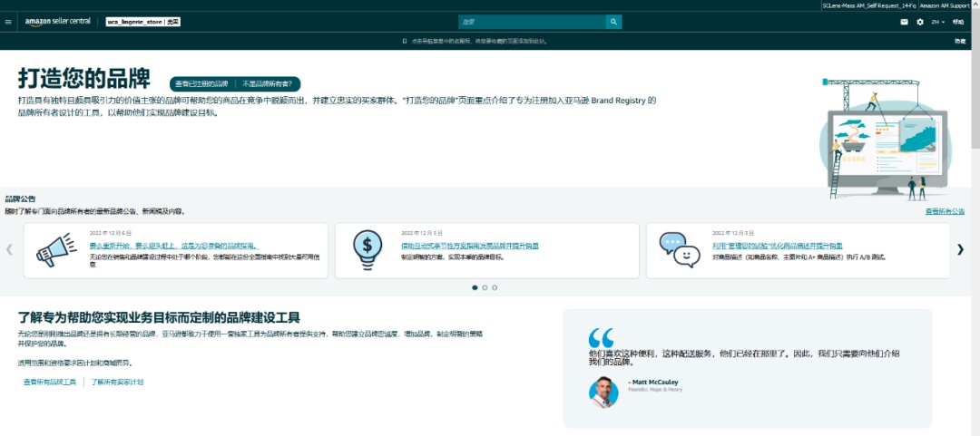Open the uca_lingerie_store account switcher
The image size is (980, 436).
pos(143,22)
